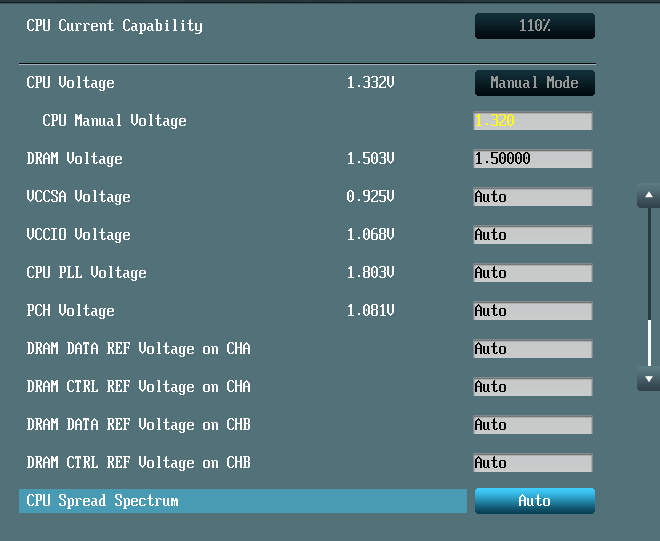660x541 pixels.
Task: Click the 1.068V VCCIO reading
Action: pos(370,235)
